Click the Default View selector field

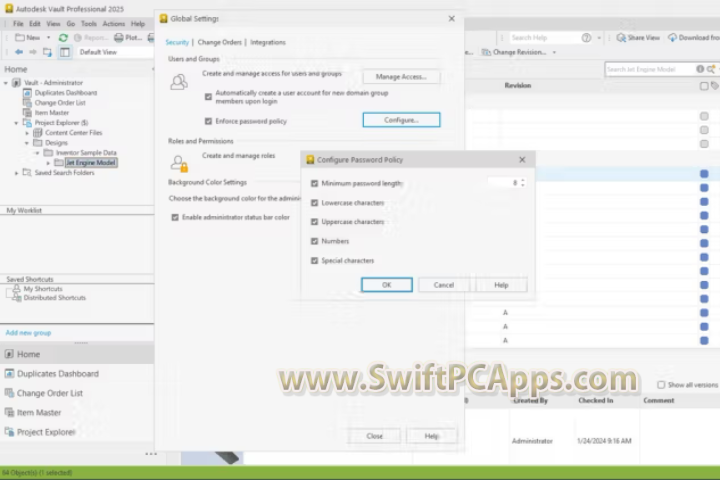(x=115, y=52)
